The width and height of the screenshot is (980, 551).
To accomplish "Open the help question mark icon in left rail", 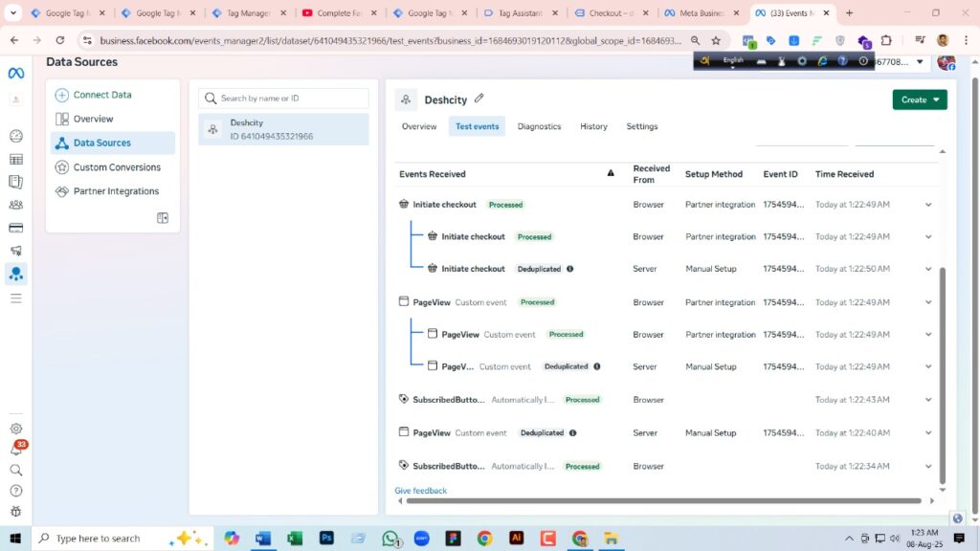I will [x=16, y=491].
